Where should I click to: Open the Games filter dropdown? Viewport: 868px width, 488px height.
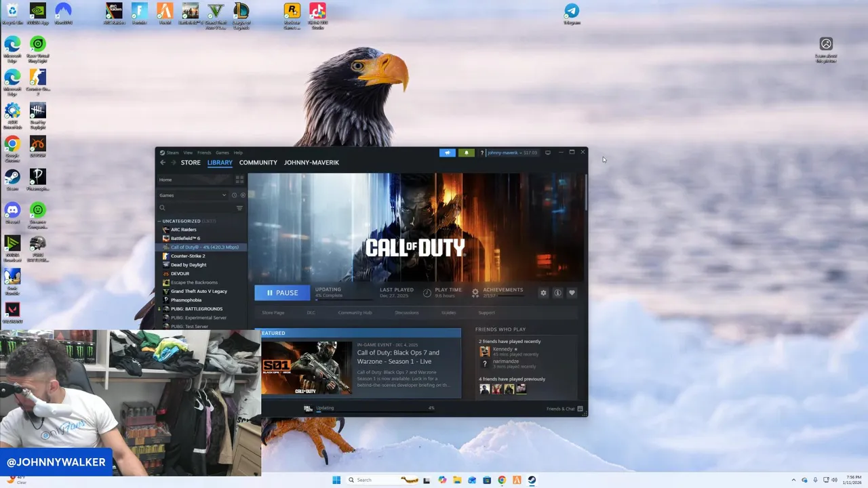193,195
